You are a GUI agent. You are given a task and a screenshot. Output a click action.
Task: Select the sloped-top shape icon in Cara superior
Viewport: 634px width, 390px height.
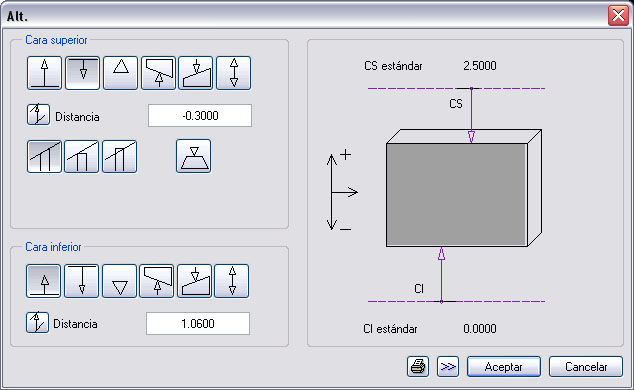(196, 73)
